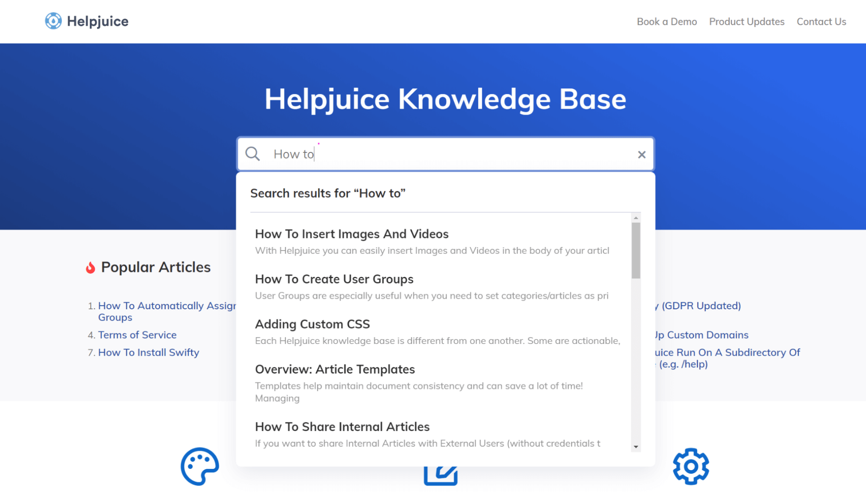This screenshot has width=866, height=504.
Task: Open 'How To Install Swifty' popular article
Action: tap(148, 352)
